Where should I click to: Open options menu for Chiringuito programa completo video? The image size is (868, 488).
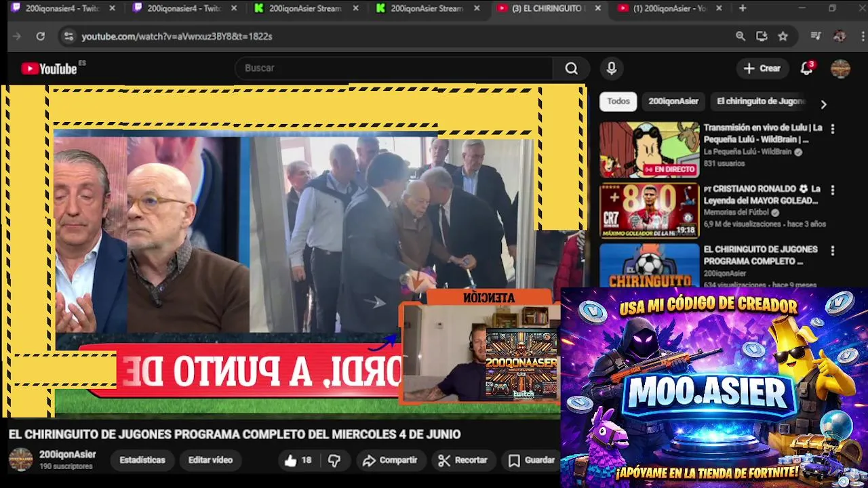832,250
